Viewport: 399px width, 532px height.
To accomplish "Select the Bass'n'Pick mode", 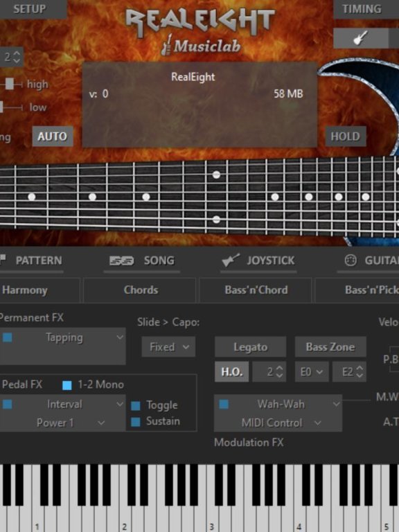I will pyautogui.click(x=357, y=290).
